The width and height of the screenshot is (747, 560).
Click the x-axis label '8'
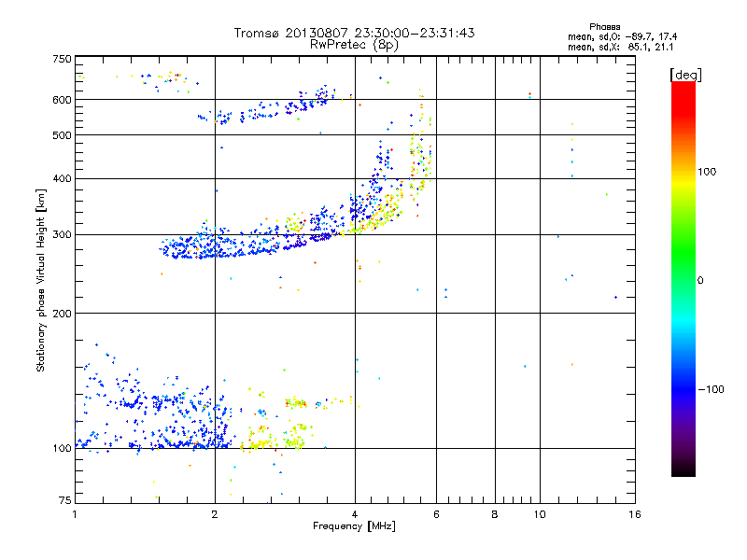pos(495,514)
